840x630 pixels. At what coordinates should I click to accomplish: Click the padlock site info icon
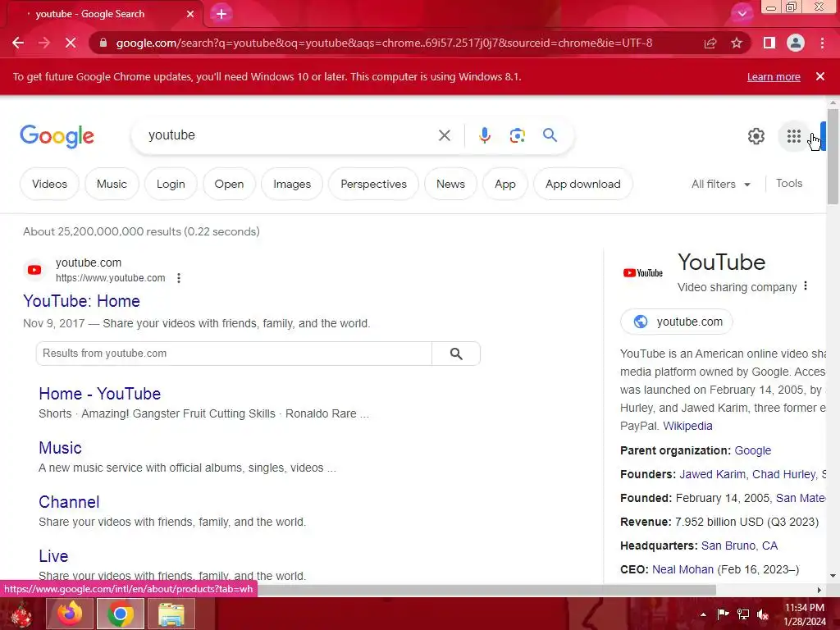(103, 43)
